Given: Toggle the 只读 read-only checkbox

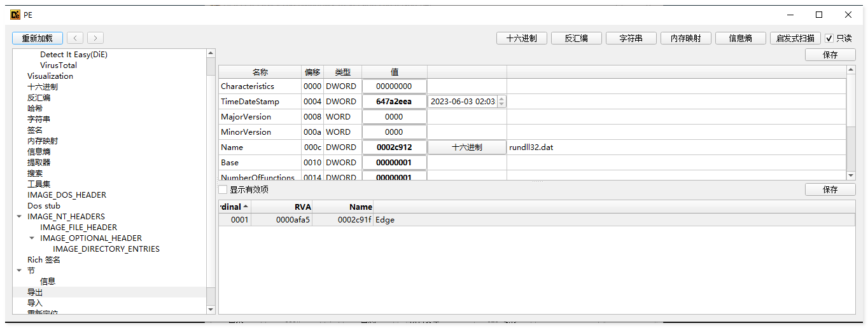Looking at the screenshot, I should pos(829,38).
